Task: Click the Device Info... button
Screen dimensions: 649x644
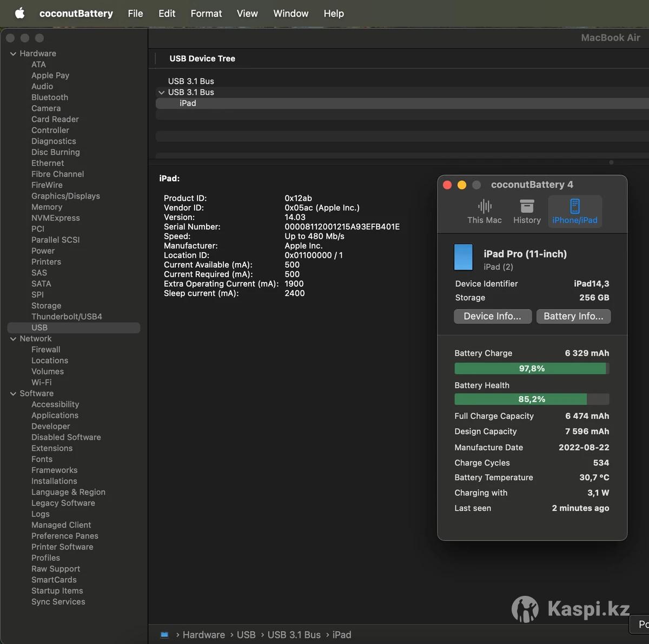Action: pos(492,317)
